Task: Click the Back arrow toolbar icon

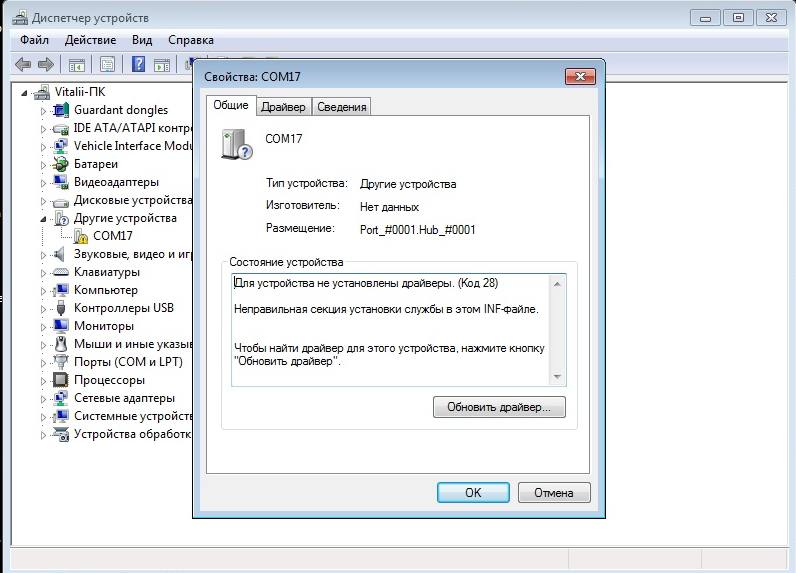Action: (x=23, y=65)
